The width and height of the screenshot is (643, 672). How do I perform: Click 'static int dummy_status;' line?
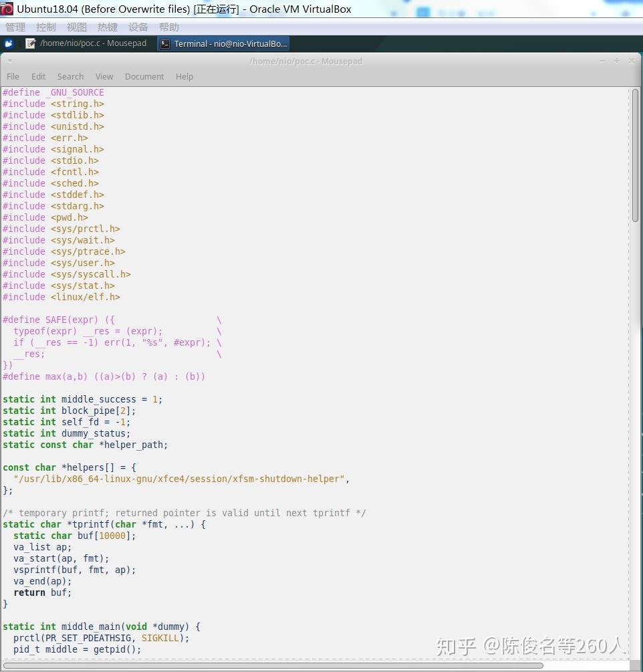tap(66, 434)
